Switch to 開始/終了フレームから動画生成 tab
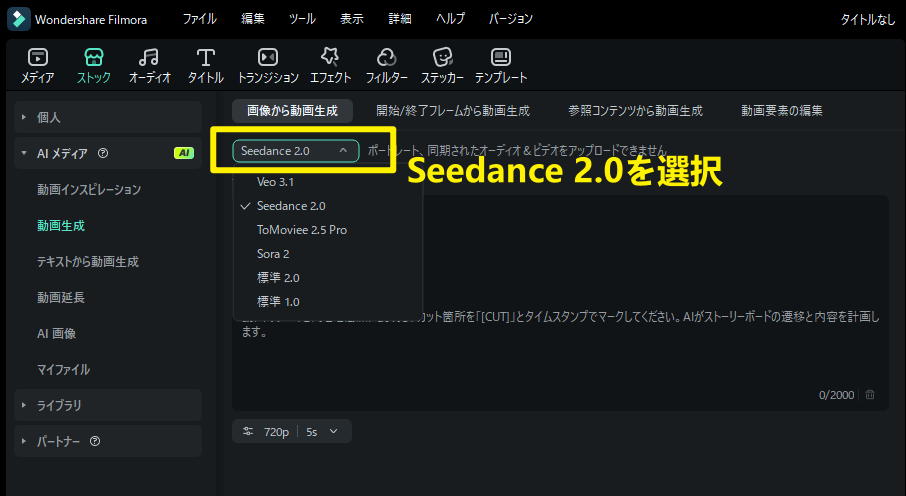This screenshot has height=496, width=906. coord(453,110)
